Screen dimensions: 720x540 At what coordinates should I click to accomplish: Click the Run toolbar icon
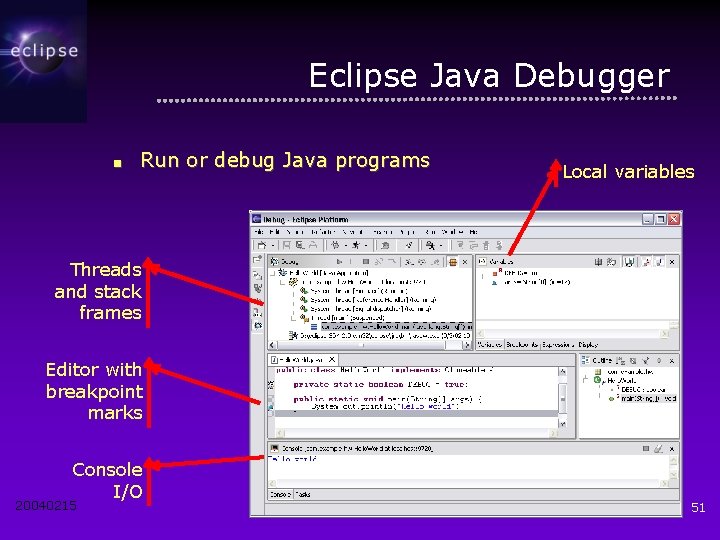[x=355, y=245]
